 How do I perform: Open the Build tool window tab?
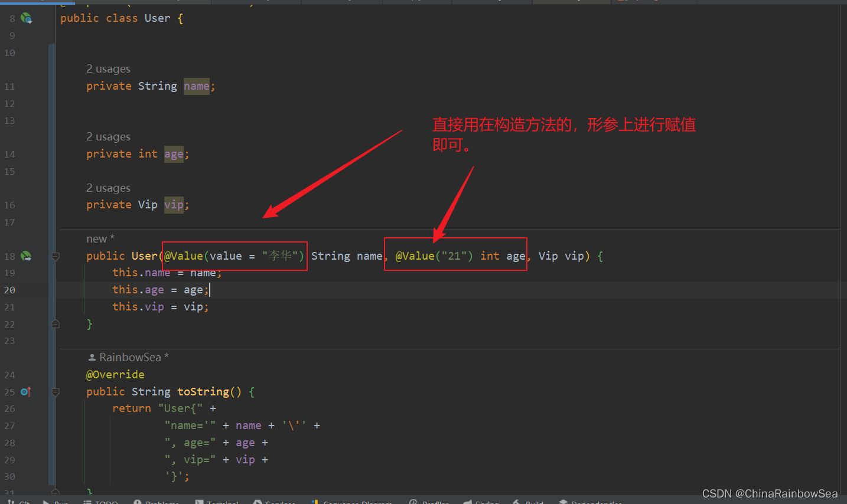tap(528, 502)
